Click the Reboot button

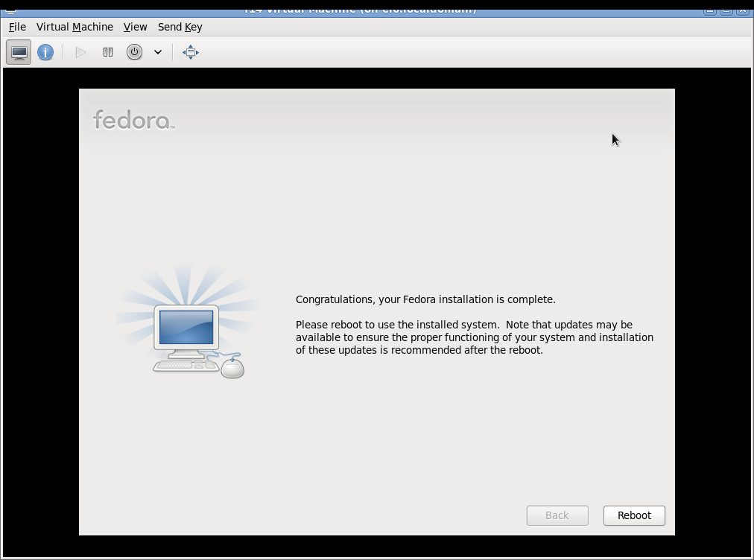[x=634, y=515]
